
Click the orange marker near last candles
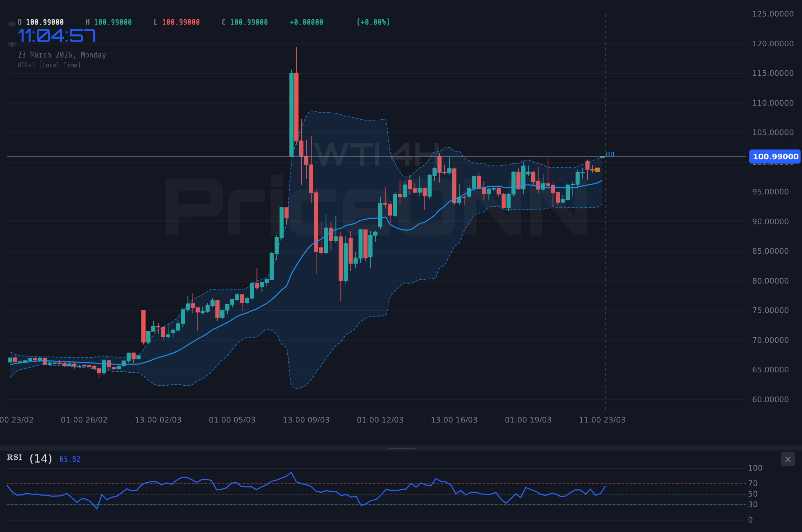(597, 170)
